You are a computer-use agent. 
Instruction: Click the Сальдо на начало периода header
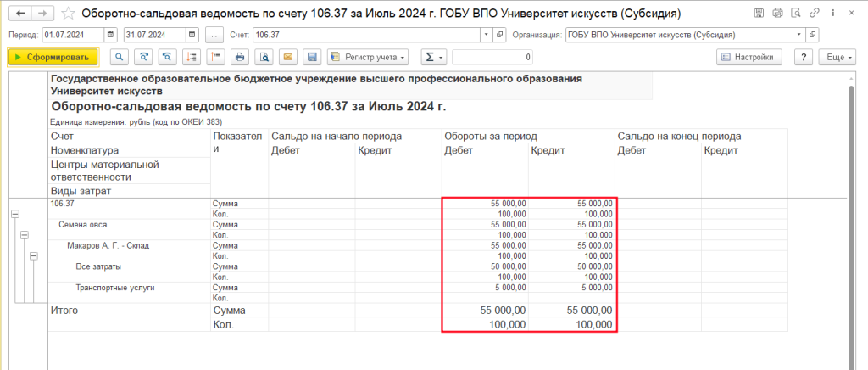355,137
